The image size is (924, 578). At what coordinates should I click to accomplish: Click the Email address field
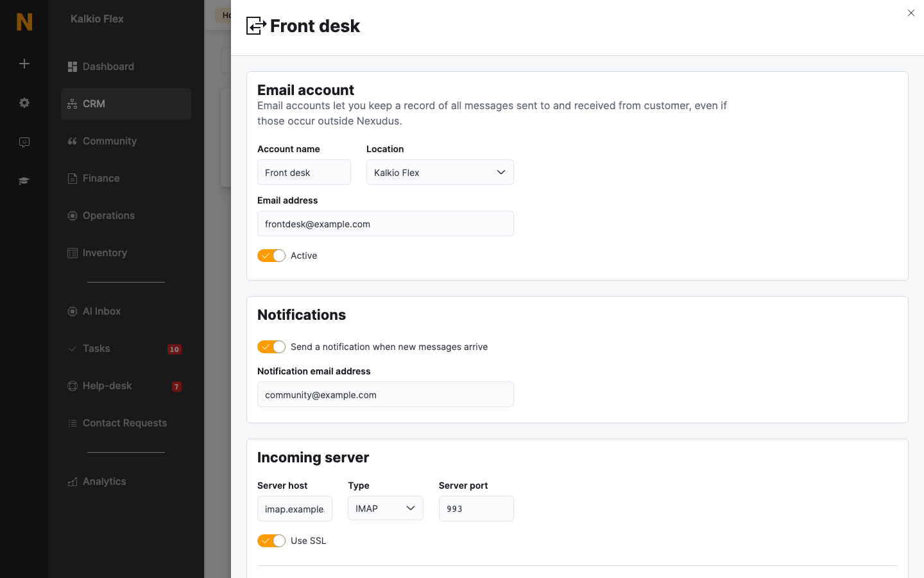point(386,223)
